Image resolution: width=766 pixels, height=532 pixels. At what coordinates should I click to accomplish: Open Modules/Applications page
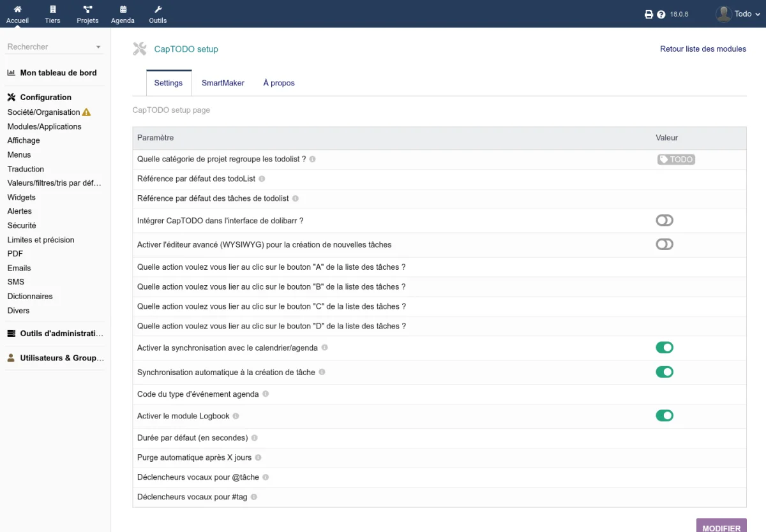(45, 126)
